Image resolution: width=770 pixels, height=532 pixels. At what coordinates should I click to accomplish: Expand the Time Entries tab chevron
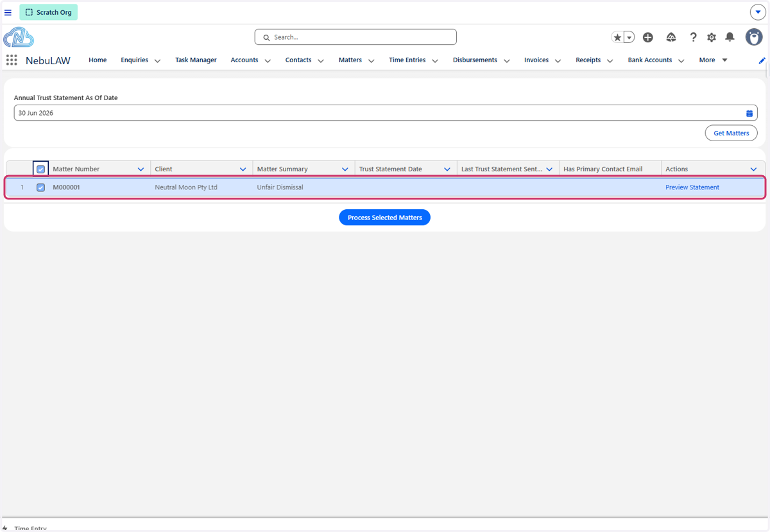(x=435, y=60)
